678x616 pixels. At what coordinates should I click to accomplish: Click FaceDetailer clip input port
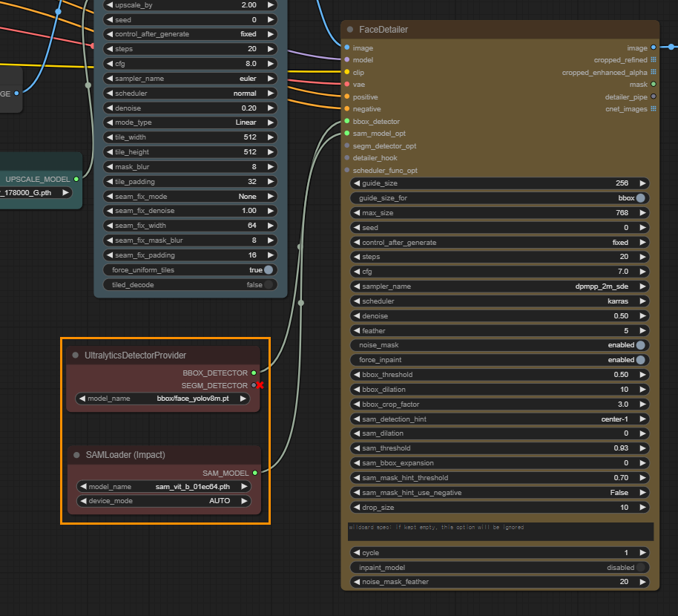346,72
